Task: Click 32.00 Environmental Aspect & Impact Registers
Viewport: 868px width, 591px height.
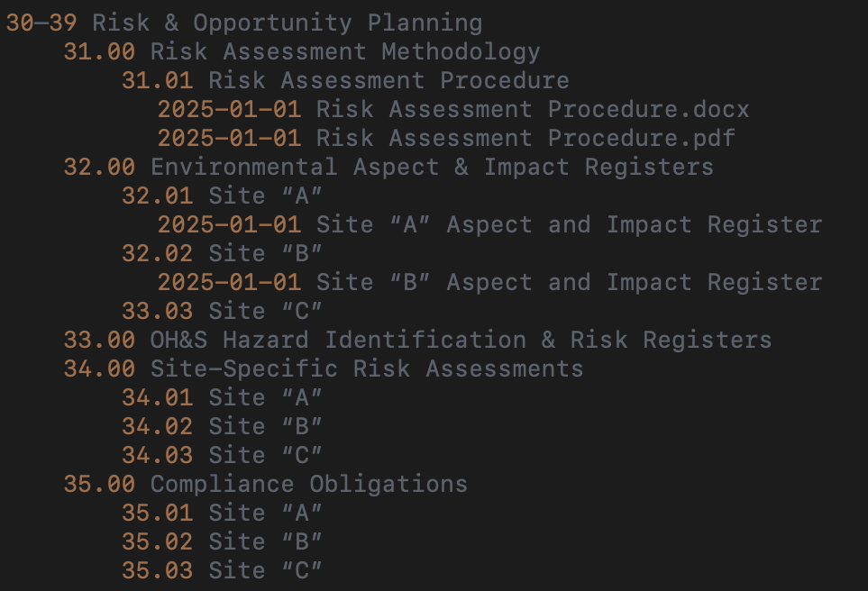Action: (x=388, y=167)
